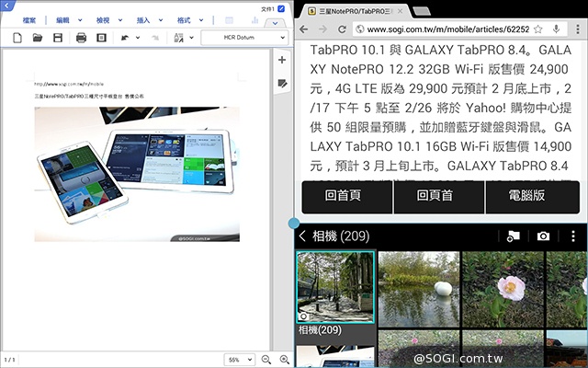The width and height of the screenshot is (588, 368).
Task: Click the blue split-window handle dot
Action: pos(294,224)
